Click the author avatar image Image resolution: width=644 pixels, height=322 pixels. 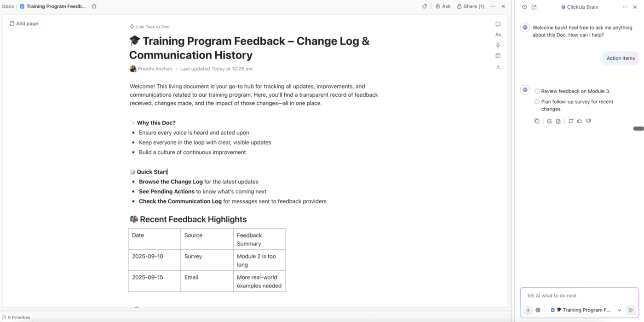point(133,69)
